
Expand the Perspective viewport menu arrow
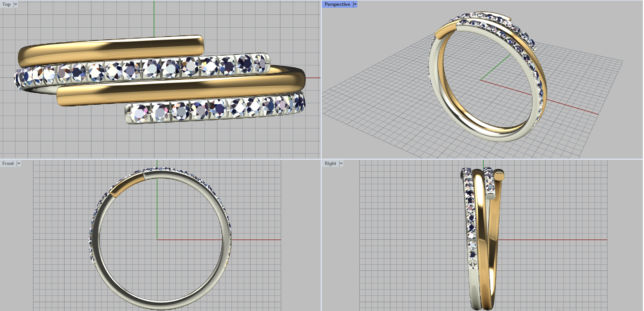pos(355,4)
